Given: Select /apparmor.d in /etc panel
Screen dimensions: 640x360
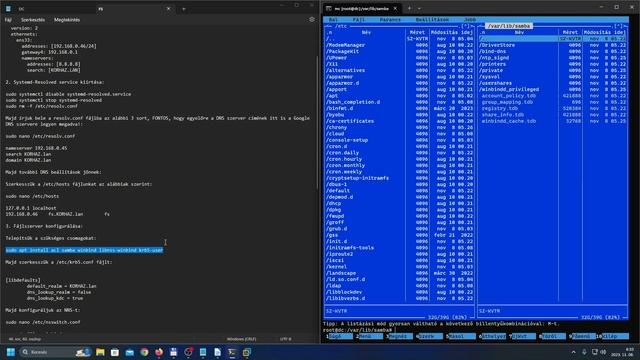Looking at the screenshot, I should 400,83.
